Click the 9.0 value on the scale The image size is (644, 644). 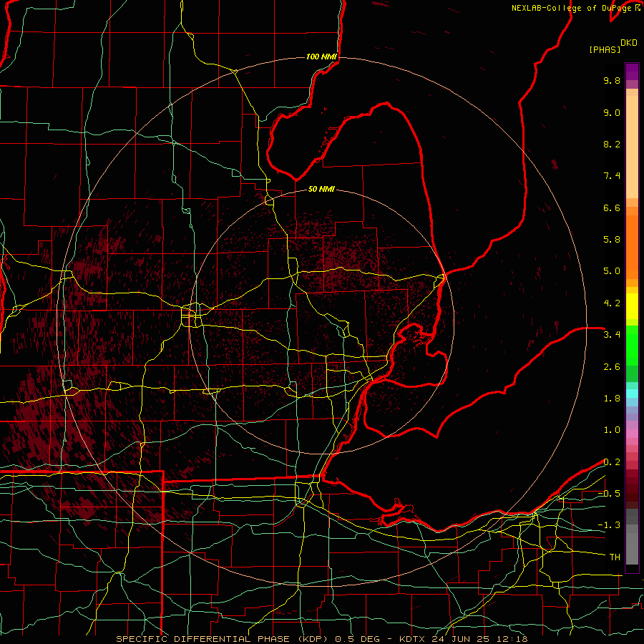pyautogui.click(x=612, y=112)
